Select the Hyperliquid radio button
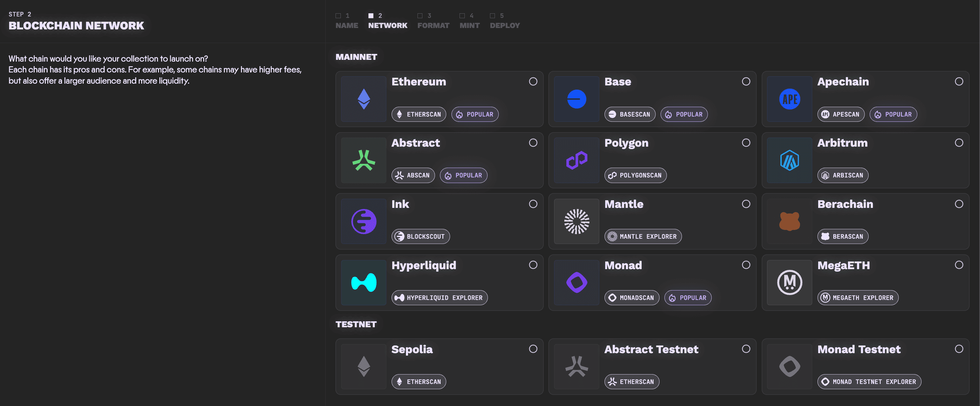This screenshot has height=406, width=980. (533, 265)
